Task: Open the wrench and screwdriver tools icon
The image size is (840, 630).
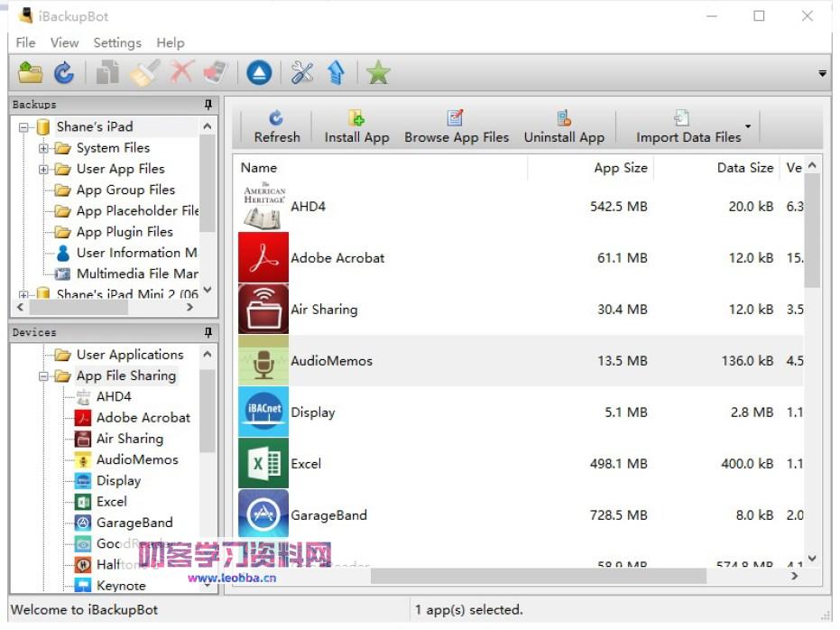Action: click(x=302, y=72)
